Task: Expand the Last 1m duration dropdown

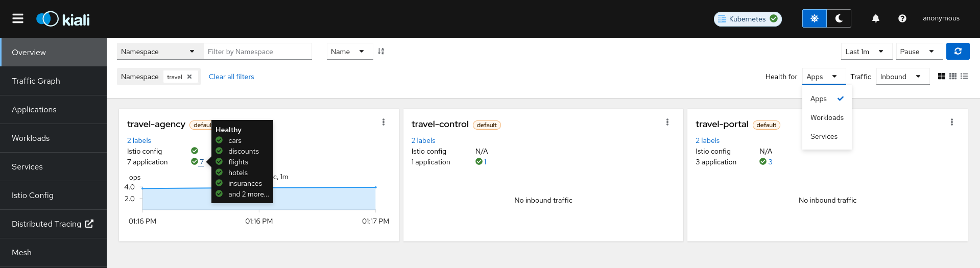Action: coord(866,52)
